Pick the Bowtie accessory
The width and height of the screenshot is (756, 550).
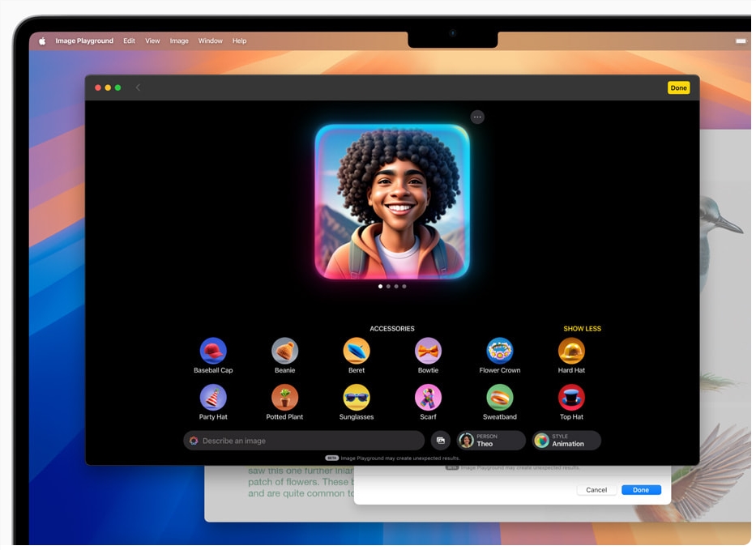(x=428, y=351)
